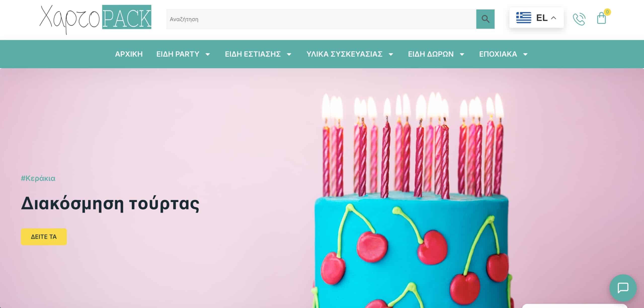Click the search magnifier button
The height and width of the screenshot is (308, 644).
(x=485, y=19)
